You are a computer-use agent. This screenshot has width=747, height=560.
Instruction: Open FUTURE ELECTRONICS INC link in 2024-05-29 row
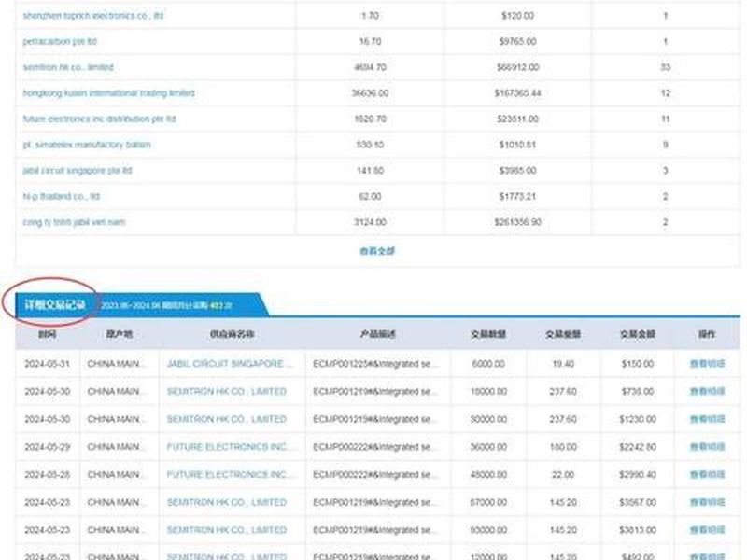(x=231, y=447)
